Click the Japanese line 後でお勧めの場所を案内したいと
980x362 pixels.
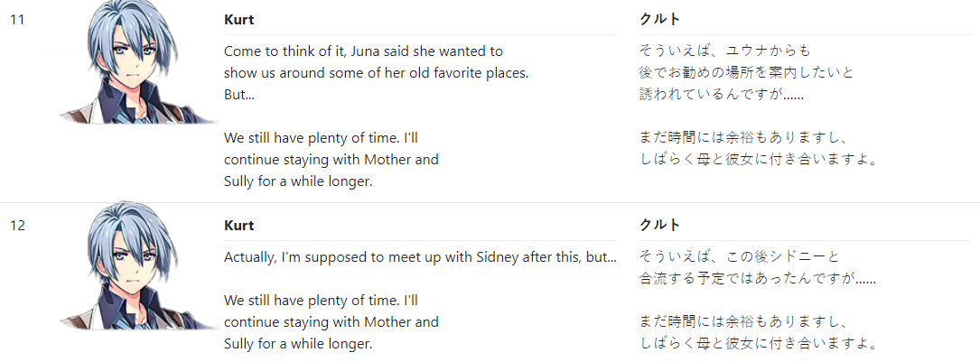click(746, 73)
